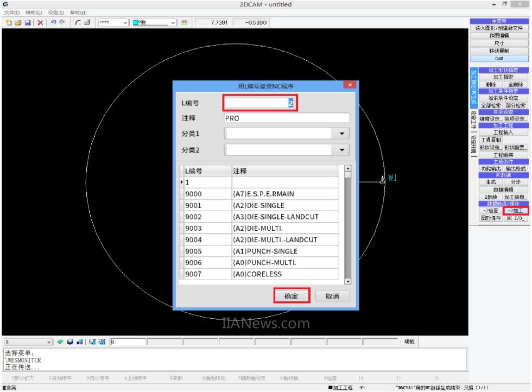532x392 pixels.
Task: Open the 设定 menu
Action: click(x=55, y=12)
